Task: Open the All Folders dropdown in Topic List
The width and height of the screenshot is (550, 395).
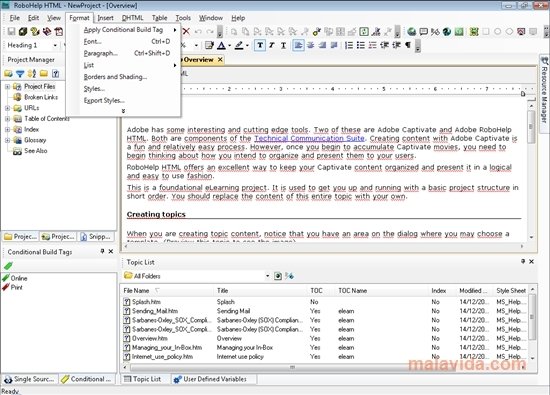Action: click(x=267, y=276)
